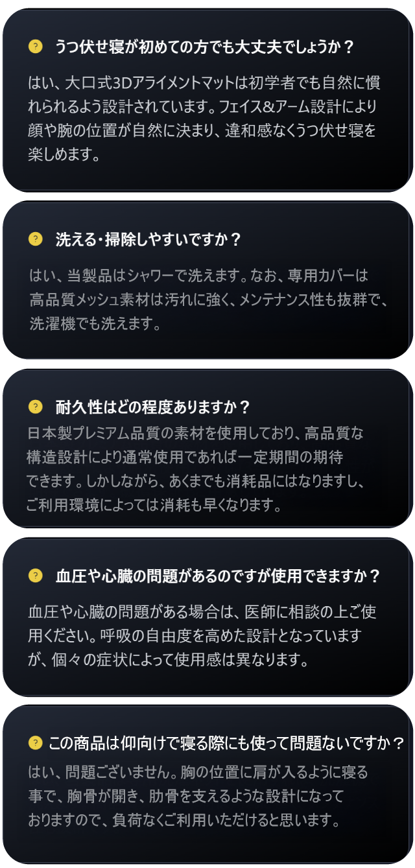Image resolution: width=415 pixels, height=868 pixels.
Task: Click the yellow icon next to 洗える・掃除しやすいですか
Action: click(36, 239)
